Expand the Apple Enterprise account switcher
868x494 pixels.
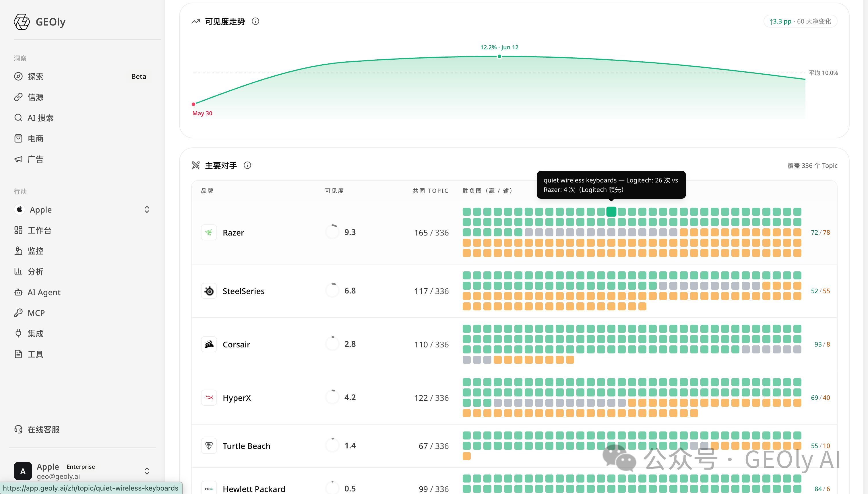point(147,471)
